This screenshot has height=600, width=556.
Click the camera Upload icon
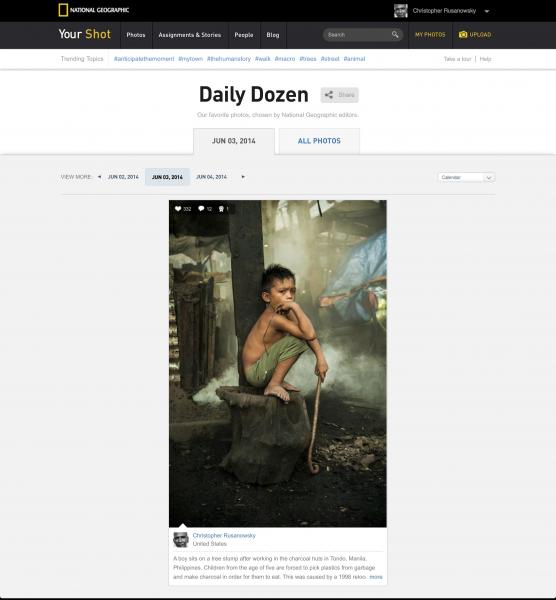[463, 35]
